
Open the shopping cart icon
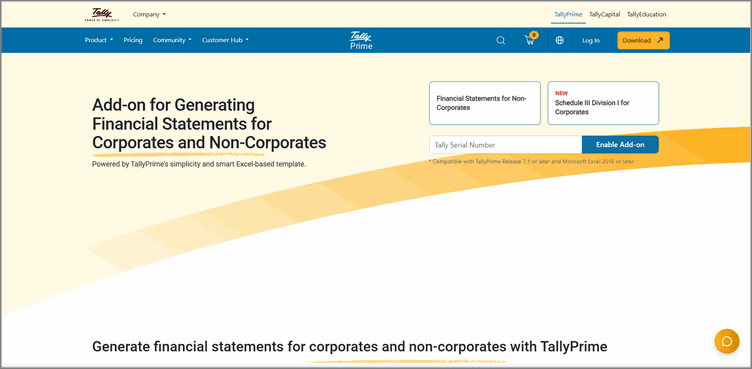[x=530, y=40]
